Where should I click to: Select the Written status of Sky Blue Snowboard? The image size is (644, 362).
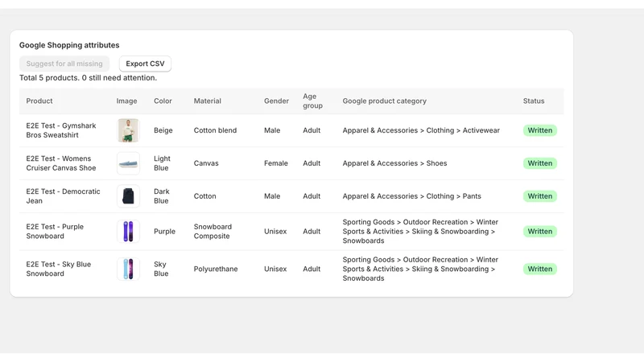[x=539, y=269]
